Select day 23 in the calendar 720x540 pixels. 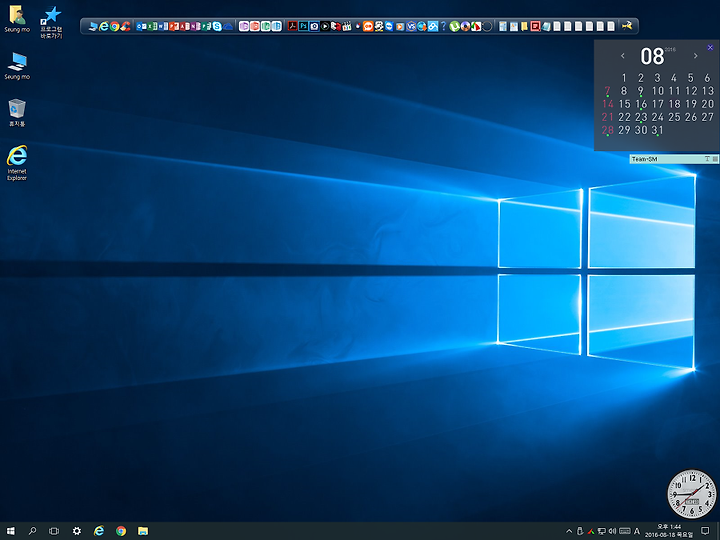[641, 117]
